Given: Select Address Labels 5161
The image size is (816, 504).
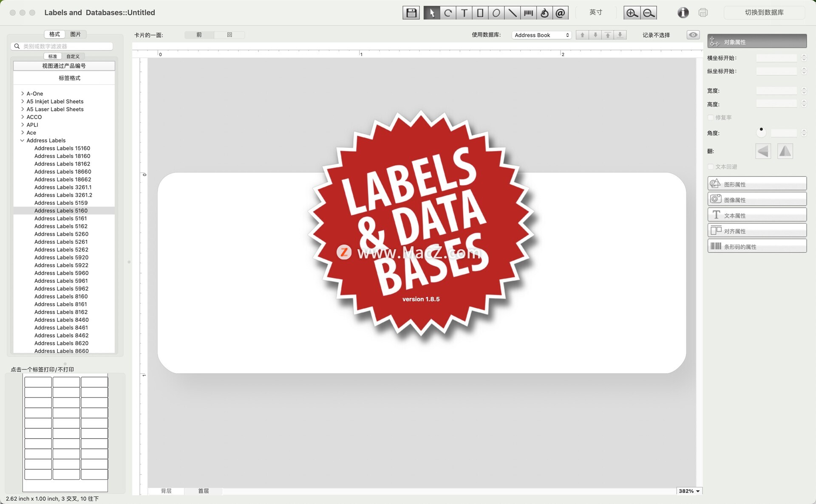Looking at the screenshot, I should click(x=61, y=218).
